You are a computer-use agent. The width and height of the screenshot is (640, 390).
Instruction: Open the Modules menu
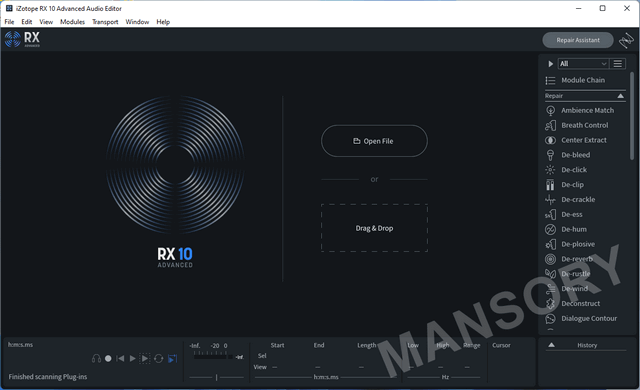click(x=72, y=22)
